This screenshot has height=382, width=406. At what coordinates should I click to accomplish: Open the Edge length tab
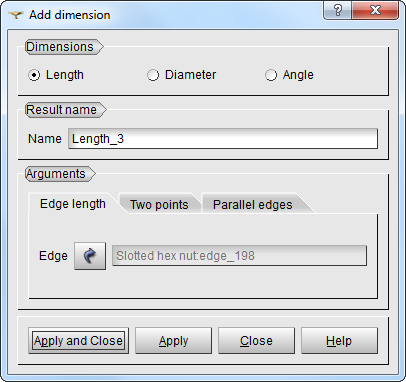pyautogui.click(x=73, y=204)
